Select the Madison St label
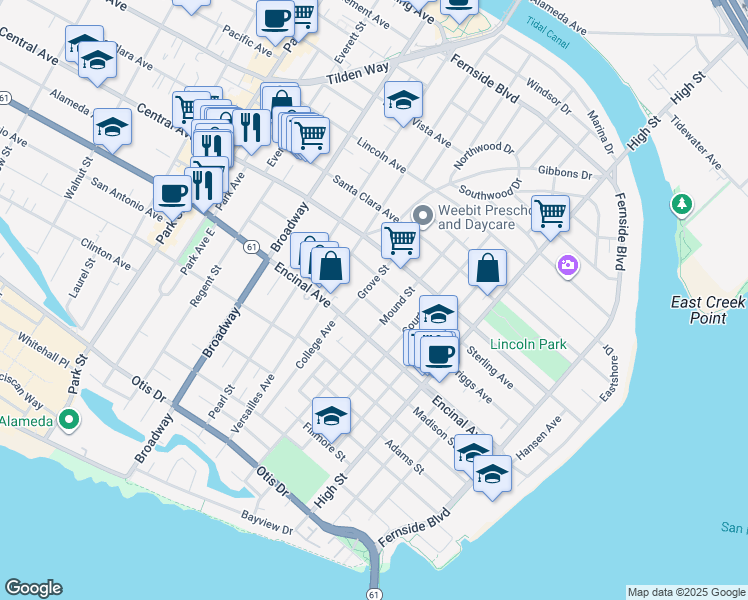This screenshot has height=600, width=748. [x=434, y=426]
